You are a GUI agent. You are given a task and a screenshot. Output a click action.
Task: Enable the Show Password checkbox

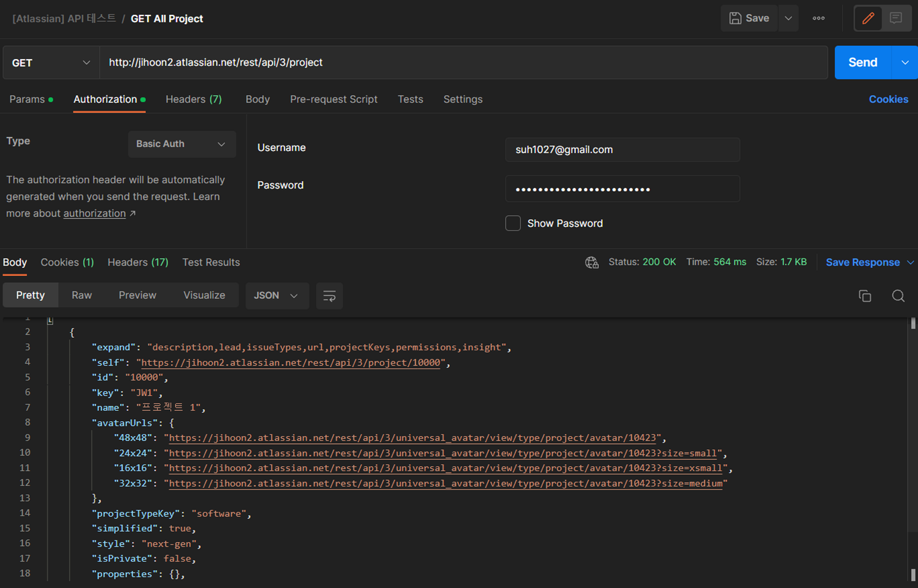(x=513, y=223)
